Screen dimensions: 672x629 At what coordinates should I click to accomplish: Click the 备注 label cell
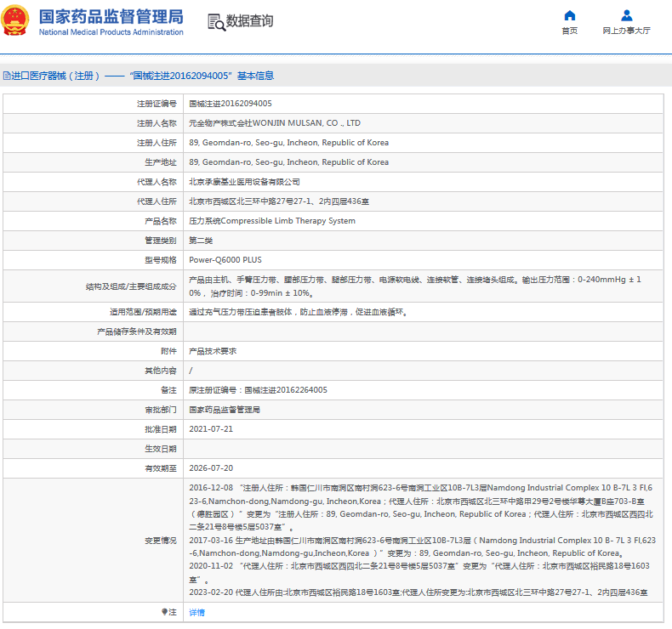click(x=93, y=390)
